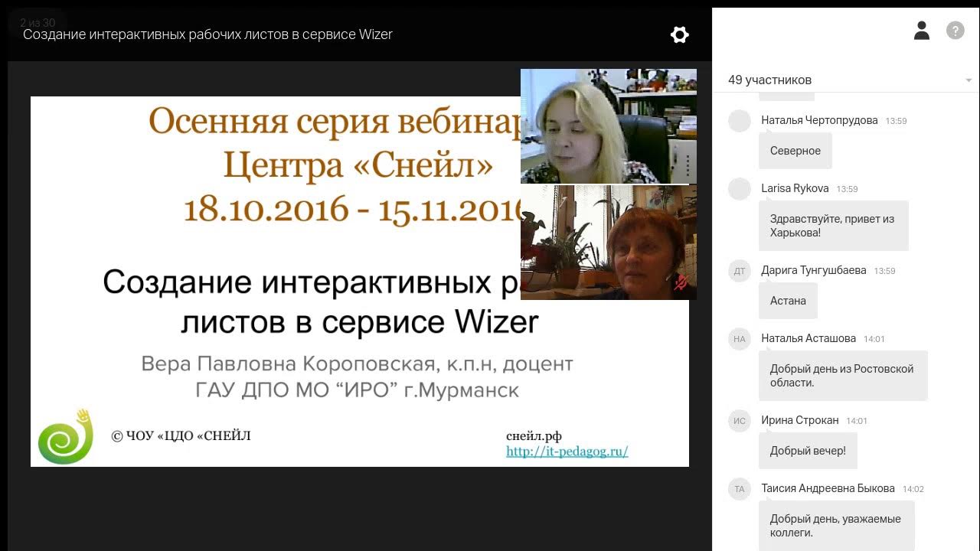Viewport: 980px width, 551px height.
Task: Select the upper webcam video of blonde presenter
Action: [x=609, y=126]
